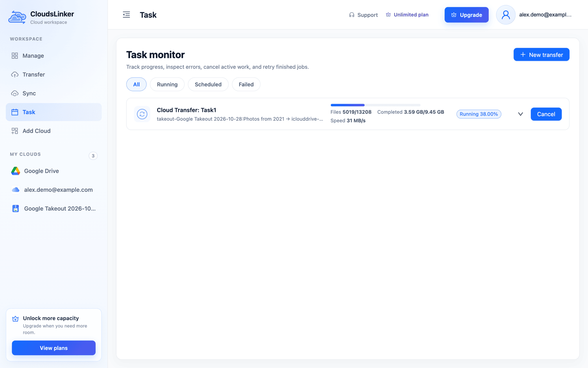
Task: Click the View plans button
Action: tap(54, 348)
